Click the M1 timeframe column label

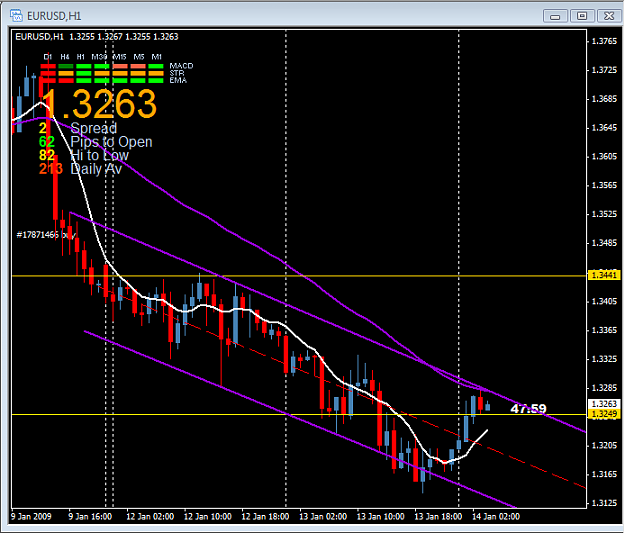[x=157, y=57]
